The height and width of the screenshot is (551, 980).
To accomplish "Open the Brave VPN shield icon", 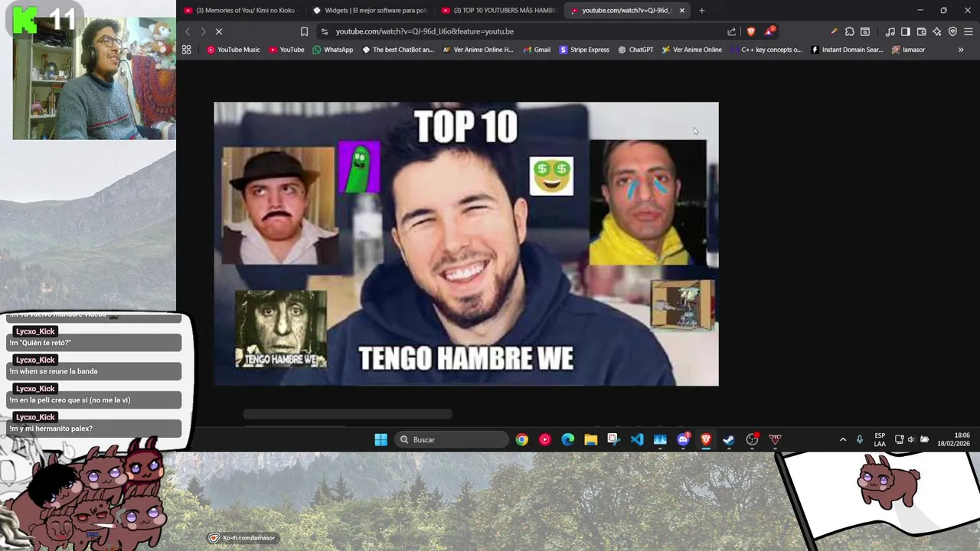I will pos(952,31).
